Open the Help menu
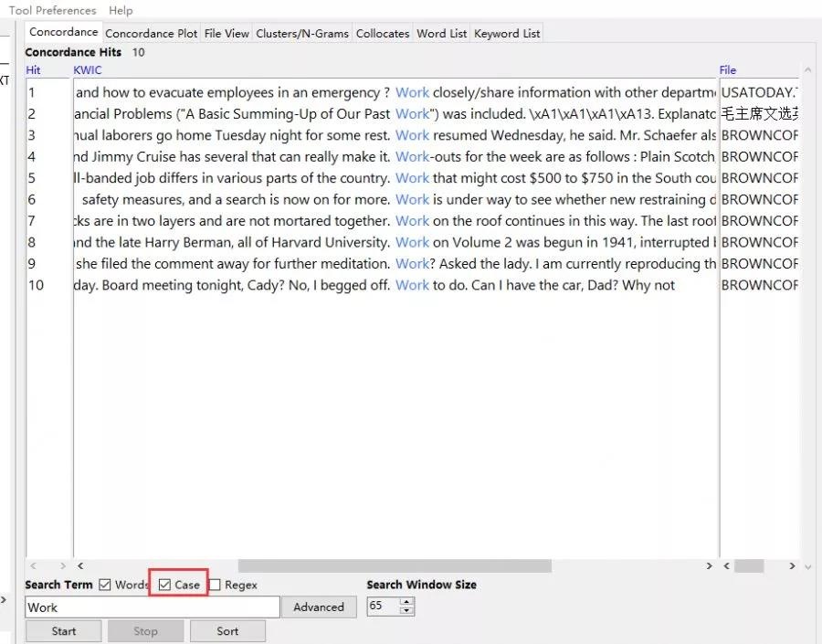Image resolution: width=822 pixels, height=644 pixels. [121, 10]
